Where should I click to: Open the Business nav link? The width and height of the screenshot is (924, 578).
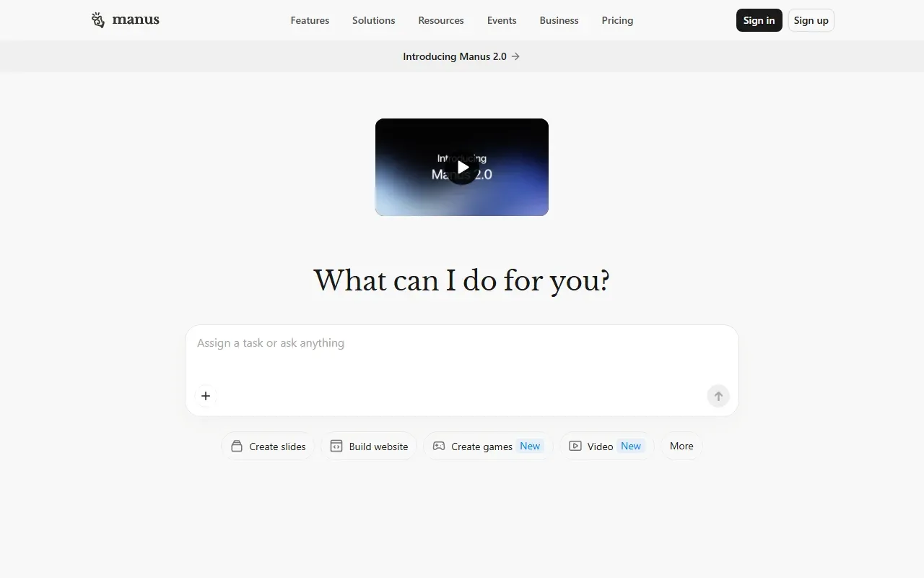click(x=559, y=20)
